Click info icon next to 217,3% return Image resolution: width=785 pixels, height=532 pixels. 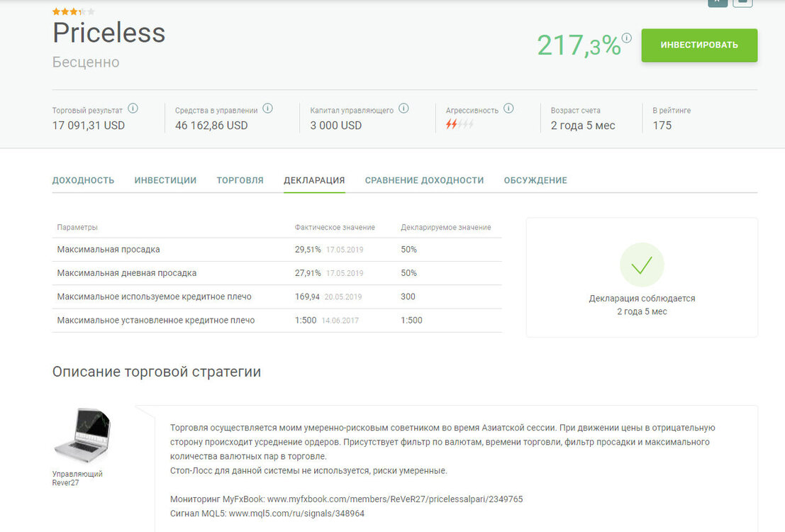pos(626,38)
